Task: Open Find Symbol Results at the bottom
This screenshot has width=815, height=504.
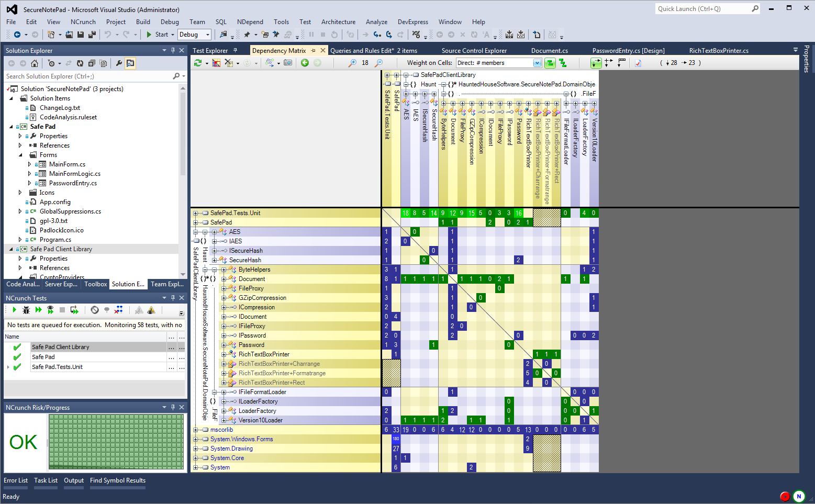Action: pos(117,480)
